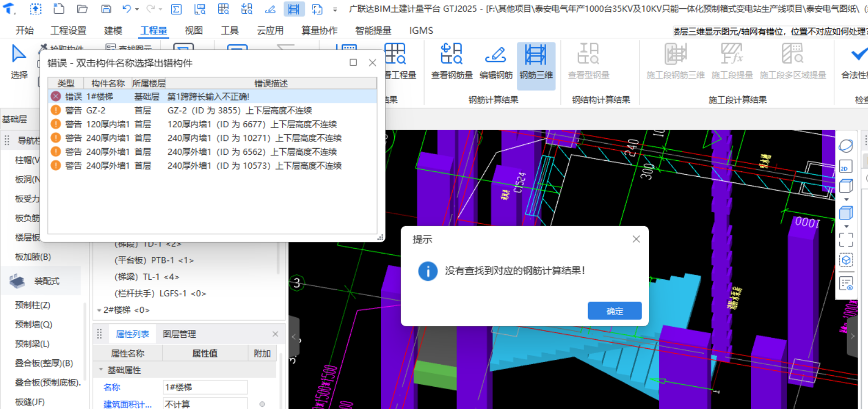The width and height of the screenshot is (868, 409).
Task: Select the PTB-1 <1> component item
Action: click(x=154, y=260)
